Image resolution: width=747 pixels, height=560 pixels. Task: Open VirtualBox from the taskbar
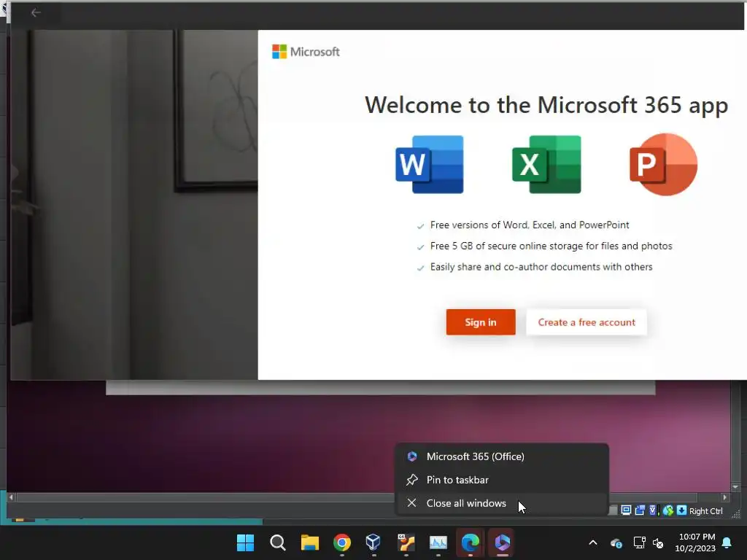click(373, 542)
